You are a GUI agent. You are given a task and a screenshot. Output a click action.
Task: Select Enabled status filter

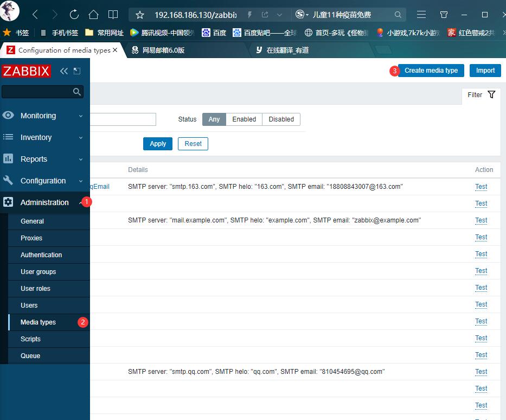(244, 119)
